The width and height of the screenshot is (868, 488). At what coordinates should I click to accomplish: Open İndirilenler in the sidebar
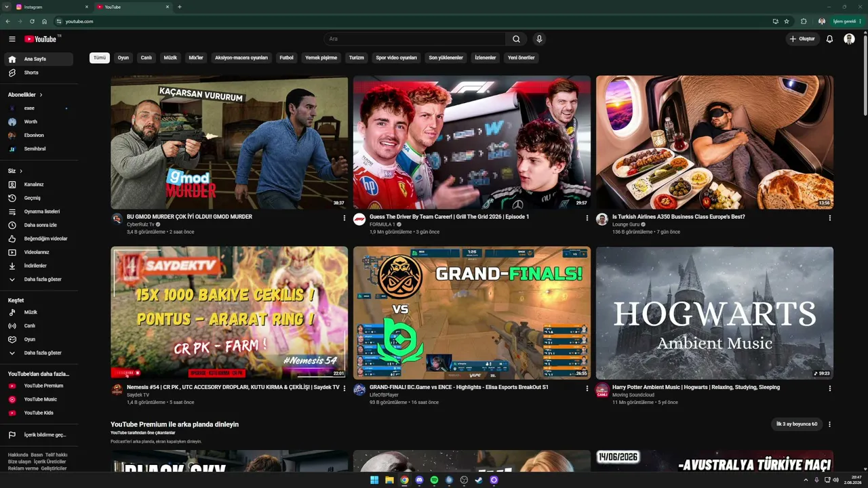(x=39, y=266)
